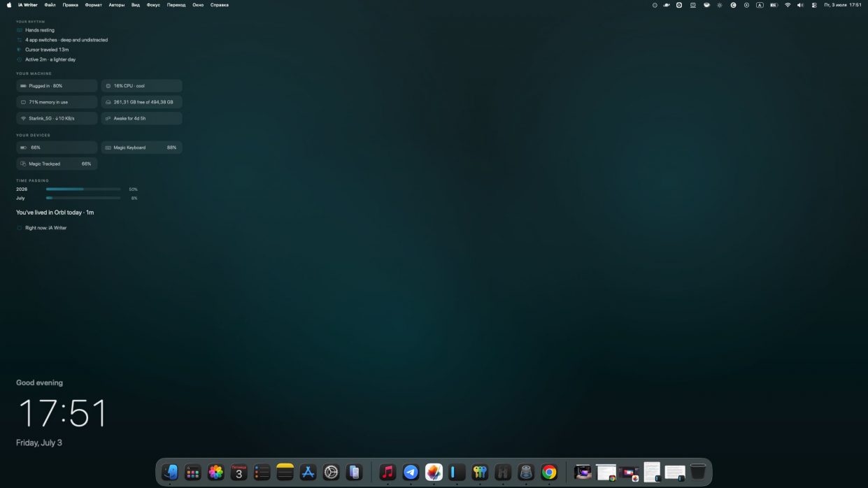Viewport: 868px width, 488px height.
Task: Open the Trash in the Dock
Action: pyautogui.click(x=698, y=473)
